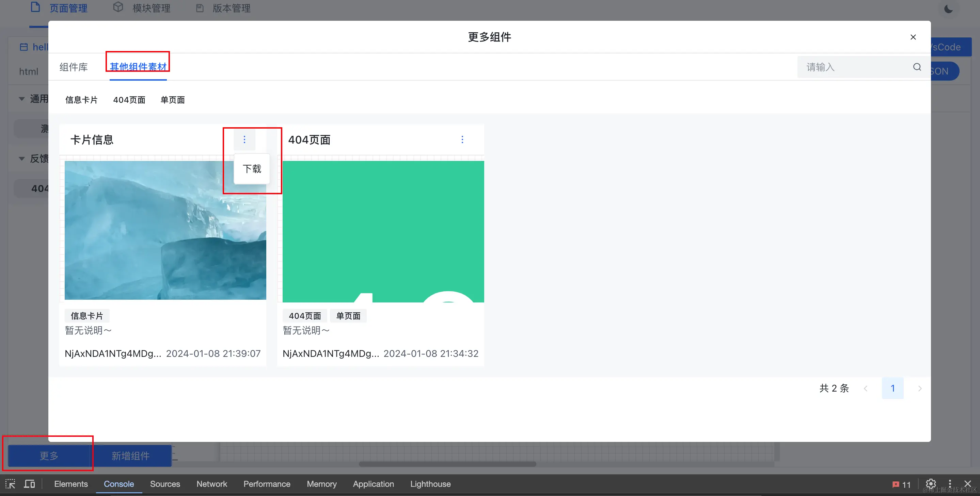Collapse the 反馈 section arrow
This screenshot has height=496, width=980.
click(x=22, y=159)
